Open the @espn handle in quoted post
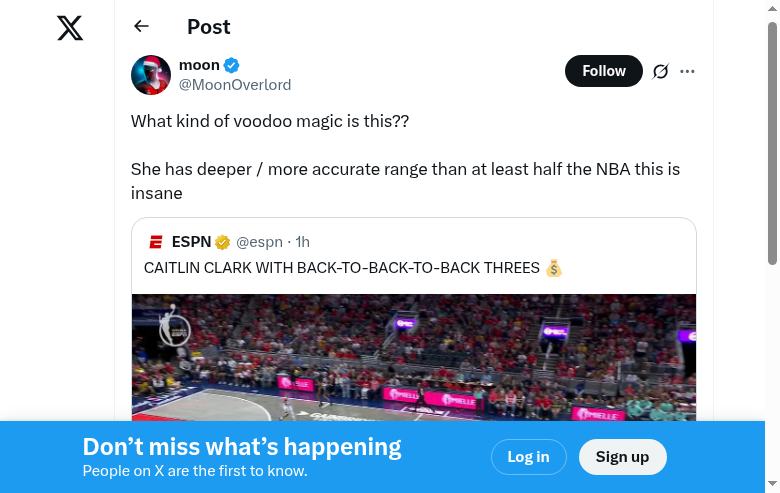This screenshot has width=780, height=493. coord(260,242)
